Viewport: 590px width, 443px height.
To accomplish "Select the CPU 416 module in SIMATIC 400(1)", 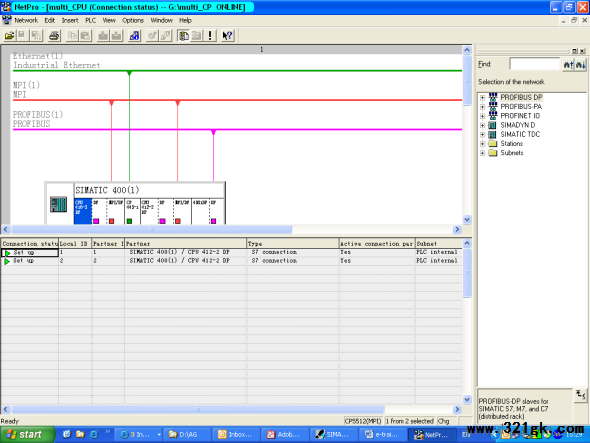I will coord(83,211).
